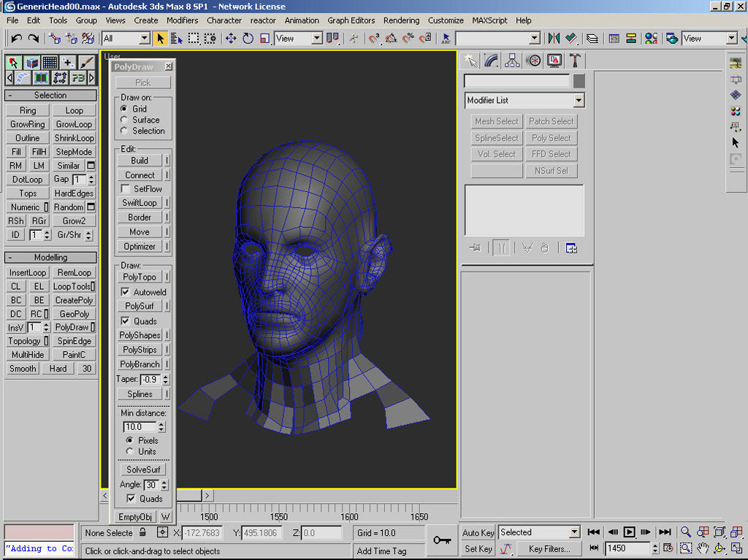The height and width of the screenshot is (560, 748).
Task: Open the Modifiers menu
Action: point(182,20)
